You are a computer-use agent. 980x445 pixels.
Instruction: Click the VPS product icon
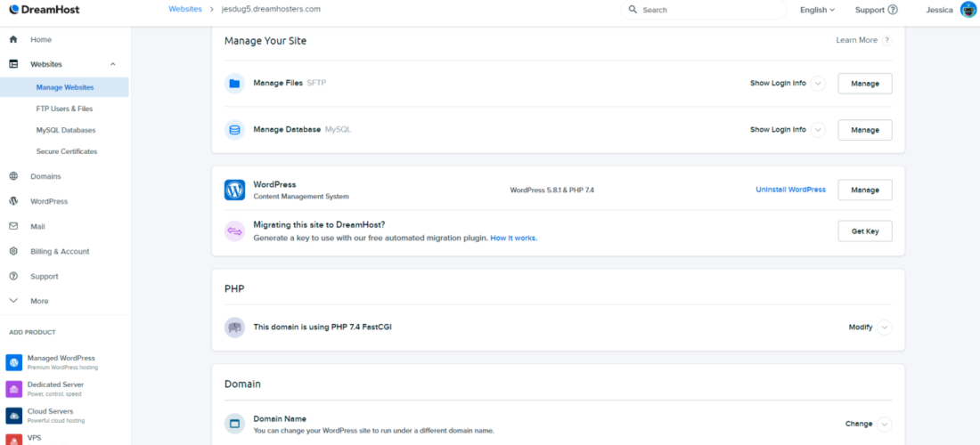(x=13, y=440)
